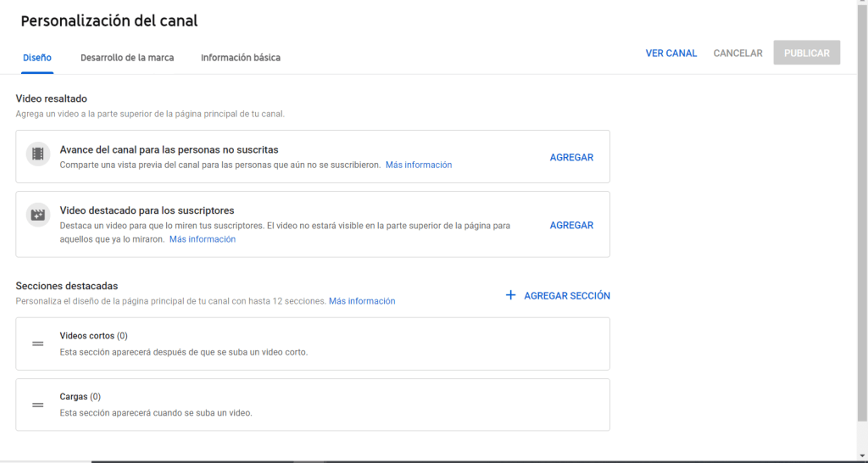Click the Personalización del canal heading
The image size is (868, 463).
[109, 21]
